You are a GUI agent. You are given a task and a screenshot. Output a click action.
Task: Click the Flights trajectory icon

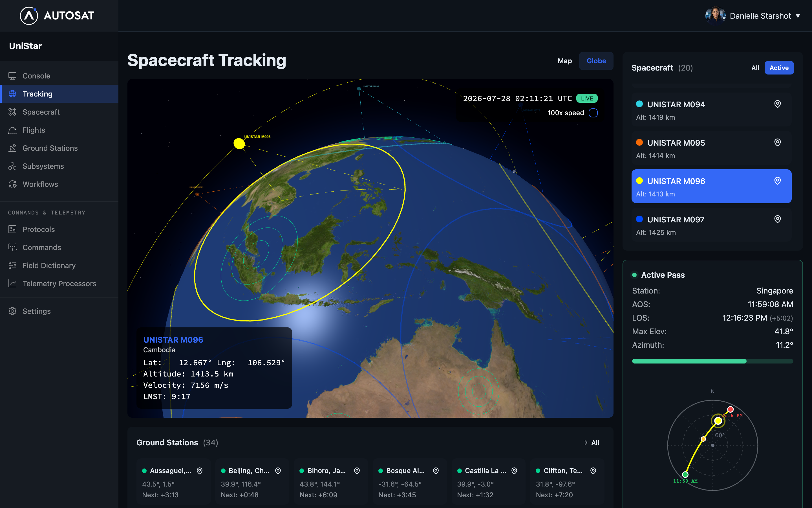(x=12, y=130)
